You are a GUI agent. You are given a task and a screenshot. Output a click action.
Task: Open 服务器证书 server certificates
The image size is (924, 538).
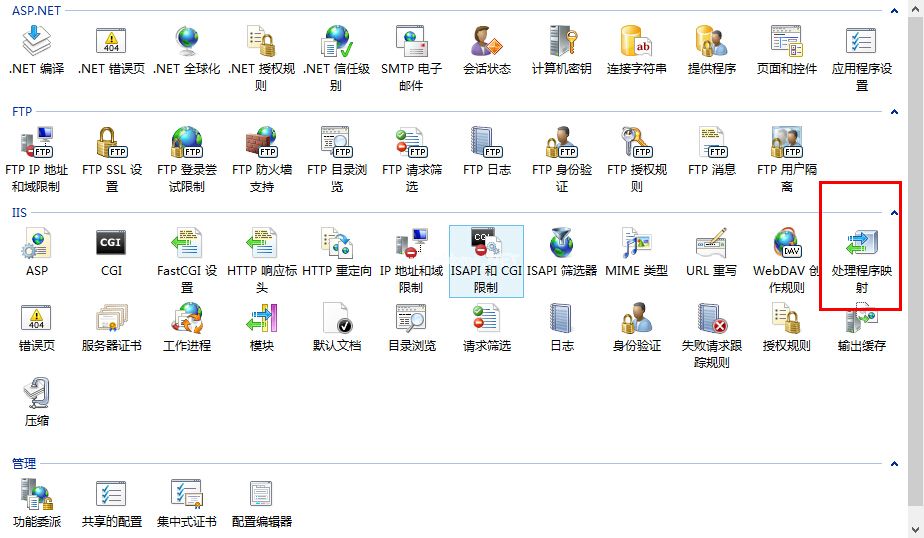coord(111,320)
